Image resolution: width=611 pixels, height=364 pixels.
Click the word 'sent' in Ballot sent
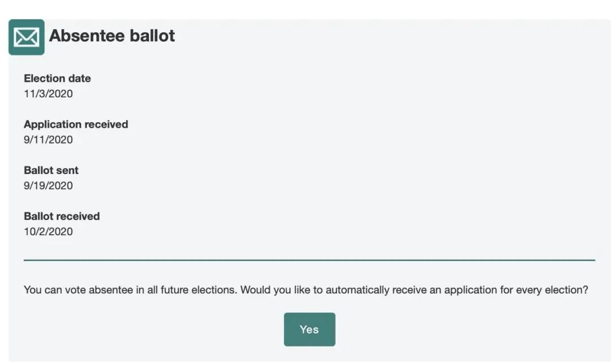[x=67, y=171]
